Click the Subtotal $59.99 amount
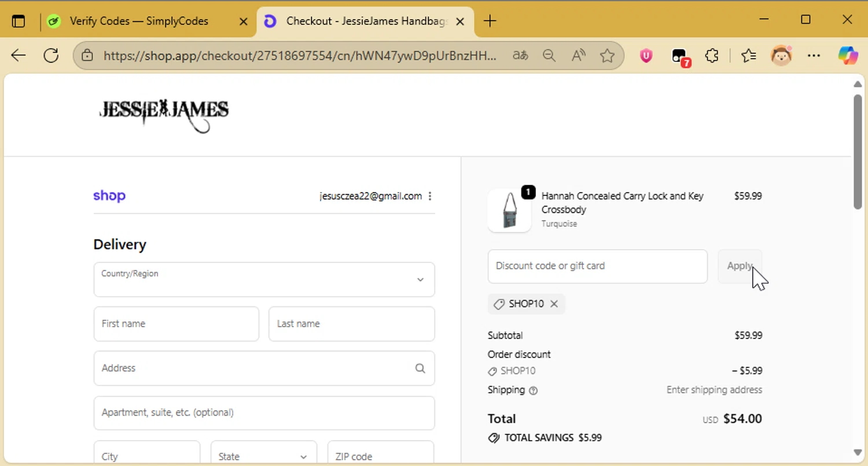868x466 pixels. (748, 335)
